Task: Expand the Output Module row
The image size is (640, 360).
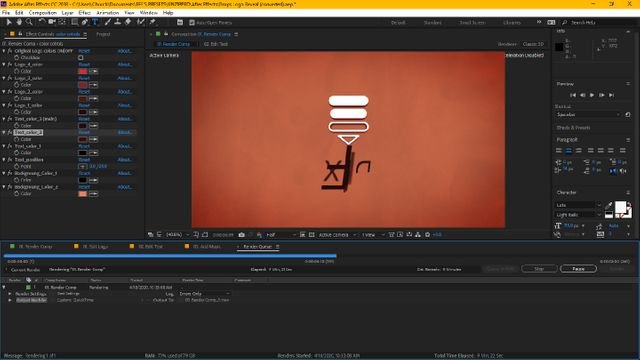Action: click(10, 300)
